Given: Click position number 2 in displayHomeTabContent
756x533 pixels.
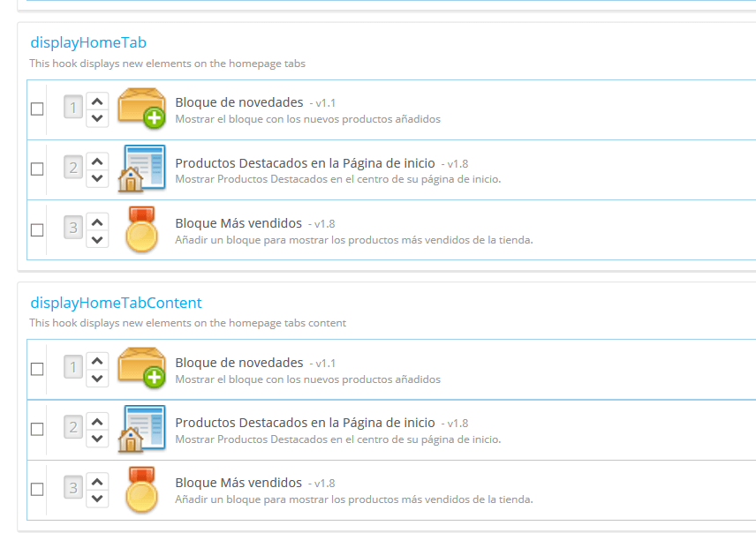Looking at the screenshot, I should (x=73, y=427).
